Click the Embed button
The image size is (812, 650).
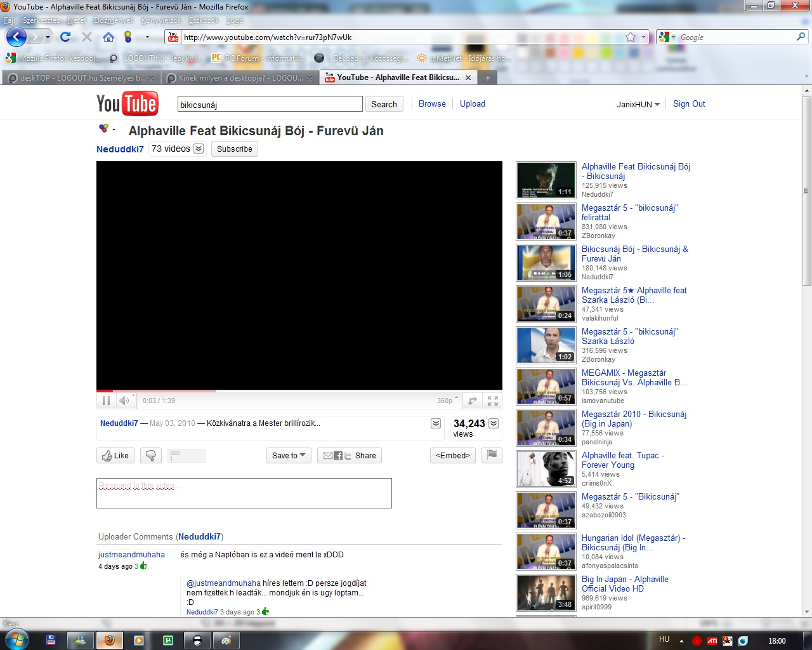coord(453,455)
